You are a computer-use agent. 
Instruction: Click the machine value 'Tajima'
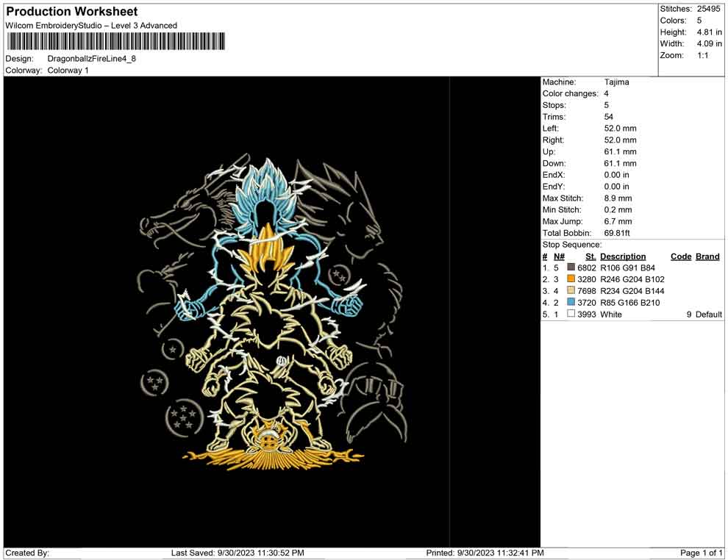point(616,82)
